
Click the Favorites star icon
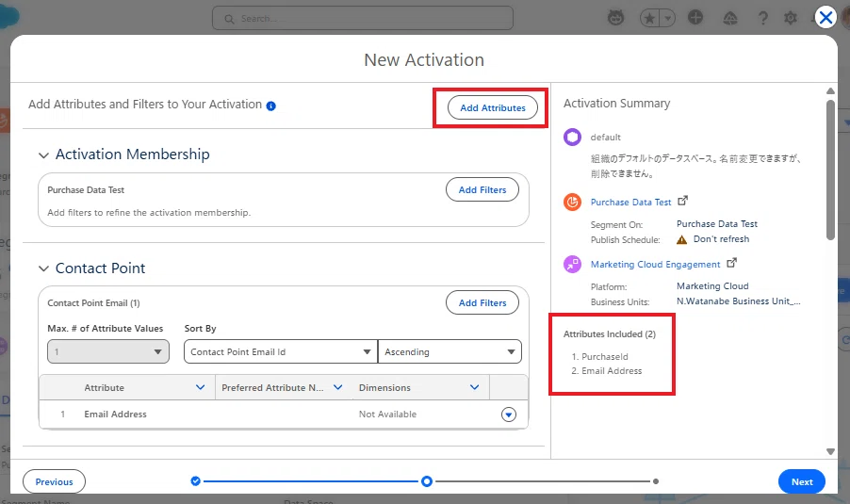[x=649, y=19]
